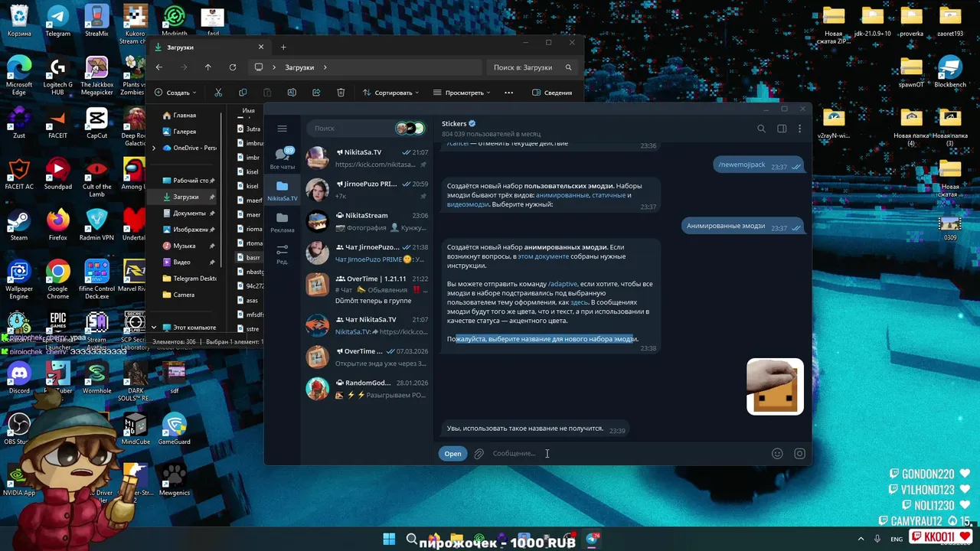Click the анимированные link
This screenshot has height=551, width=980.
tap(562, 195)
